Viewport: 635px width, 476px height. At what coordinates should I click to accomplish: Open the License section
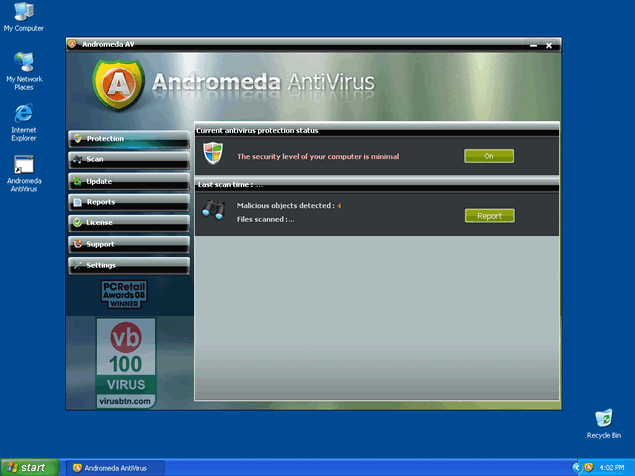[128, 223]
